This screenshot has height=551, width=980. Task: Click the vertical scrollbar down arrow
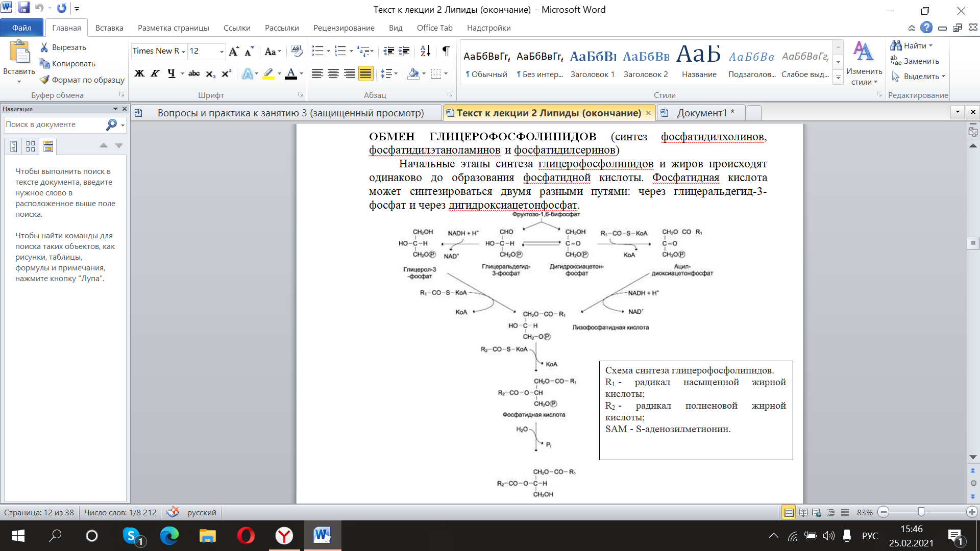(973, 457)
